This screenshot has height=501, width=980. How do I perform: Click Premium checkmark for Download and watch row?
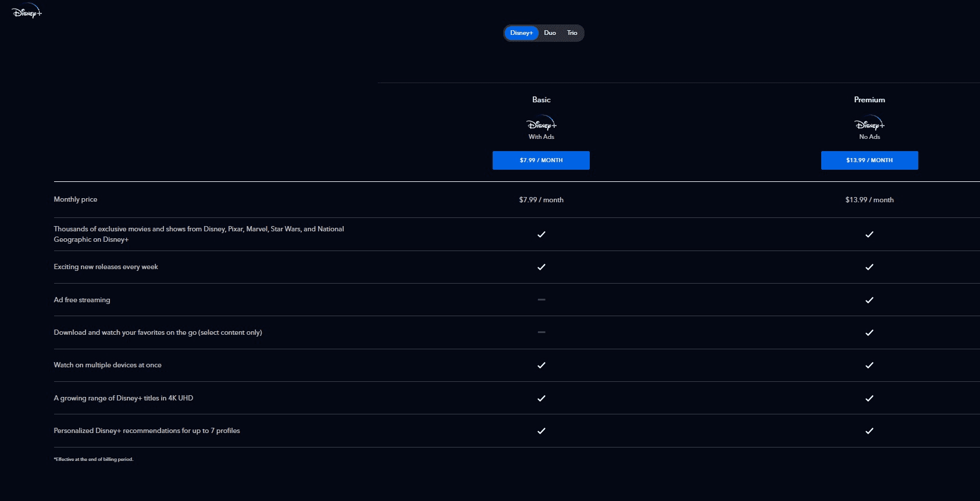click(x=869, y=332)
